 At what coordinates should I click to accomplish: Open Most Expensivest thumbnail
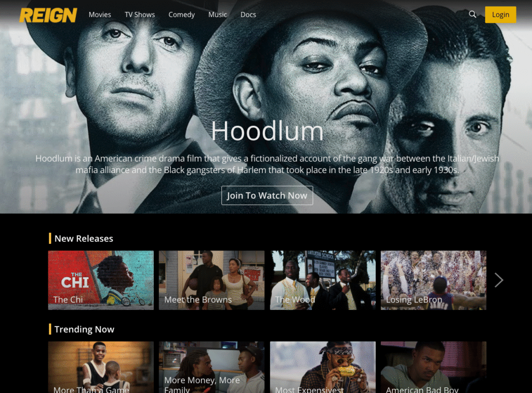[323, 367]
